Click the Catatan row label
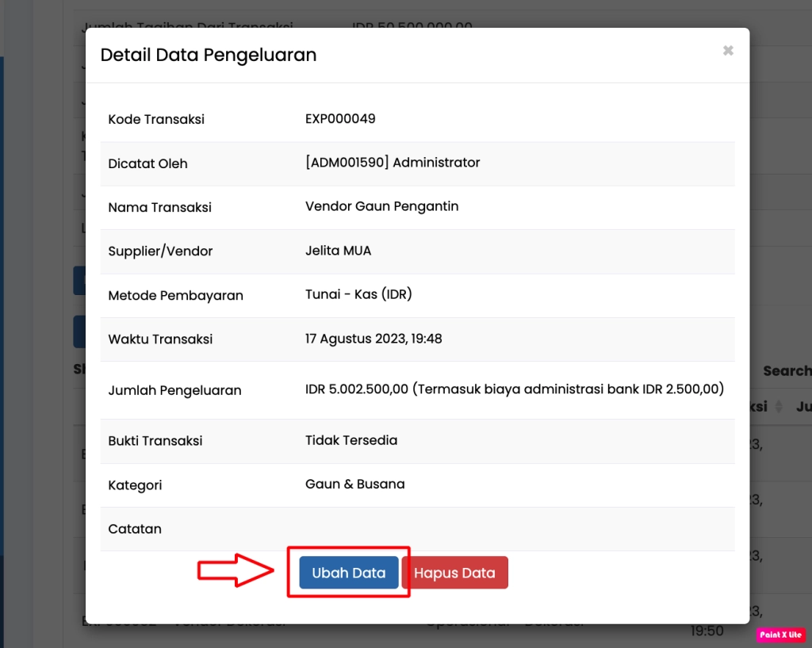812x648 pixels. (135, 529)
